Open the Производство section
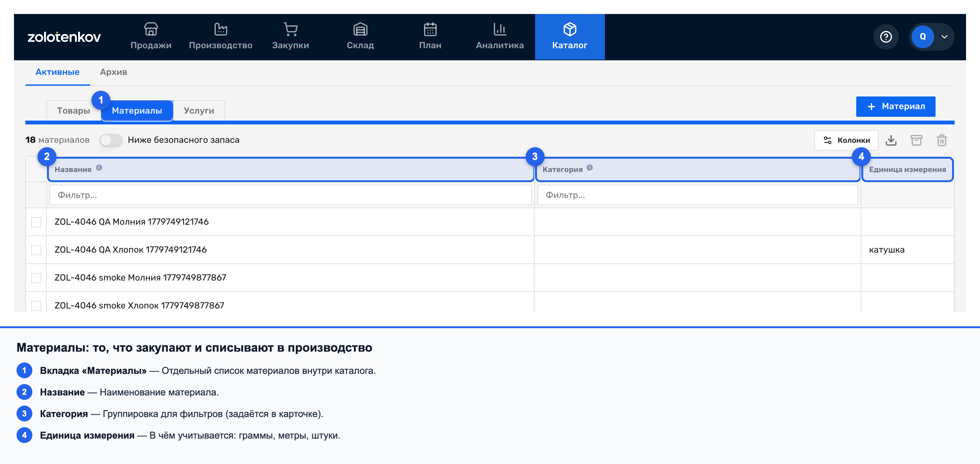980x464 pixels. pos(221,36)
